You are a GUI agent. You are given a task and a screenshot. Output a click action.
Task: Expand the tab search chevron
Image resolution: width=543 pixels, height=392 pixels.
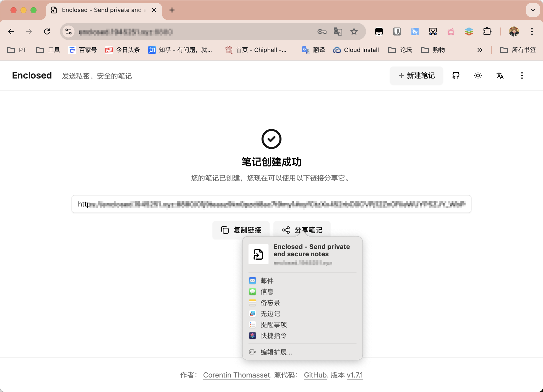533,10
